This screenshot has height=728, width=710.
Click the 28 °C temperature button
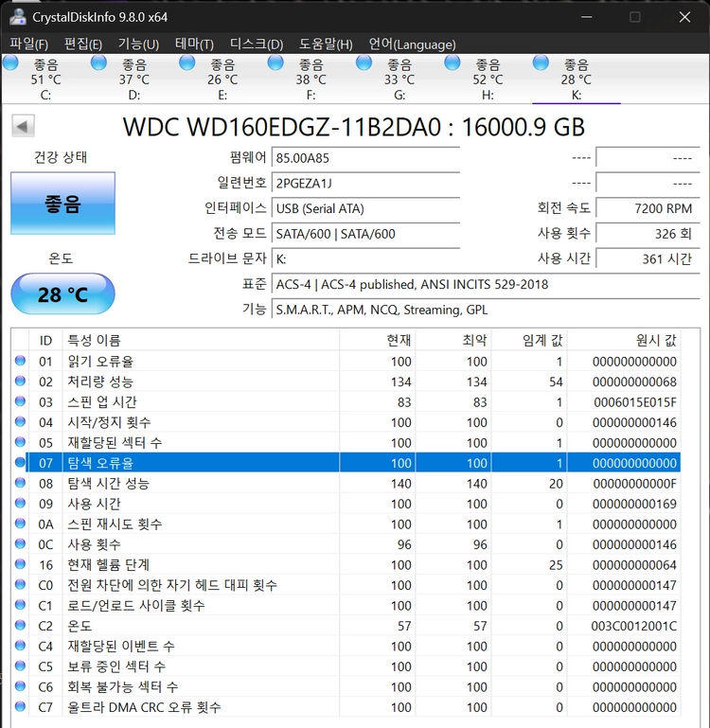pyautogui.click(x=62, y=293)
